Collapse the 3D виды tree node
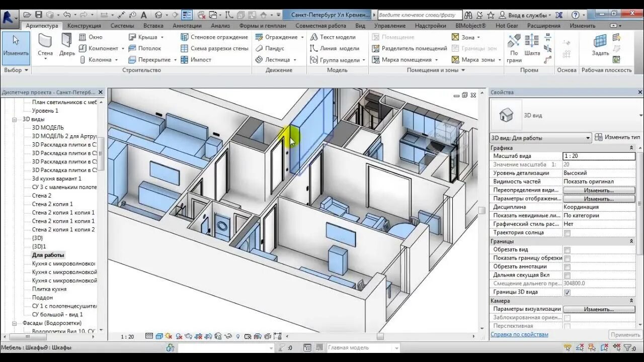This screenshot has width=644, height=362. coord(15,119)
